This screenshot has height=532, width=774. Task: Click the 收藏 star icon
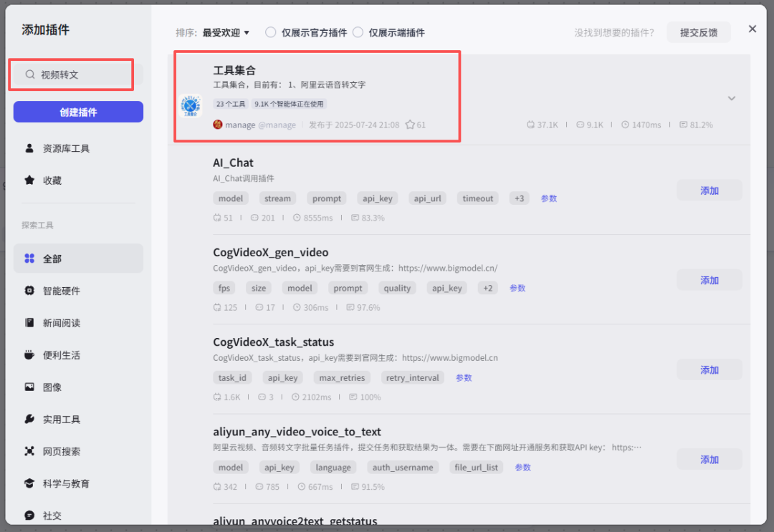(x=29, y=180)
